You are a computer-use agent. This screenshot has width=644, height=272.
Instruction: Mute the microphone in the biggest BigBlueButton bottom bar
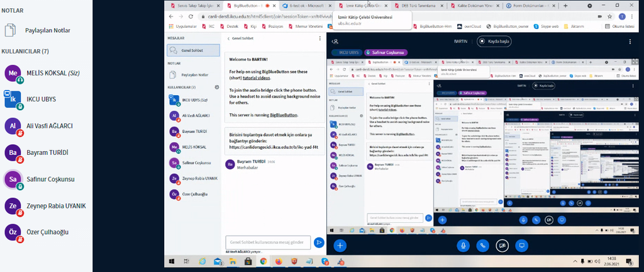point(464,246)
